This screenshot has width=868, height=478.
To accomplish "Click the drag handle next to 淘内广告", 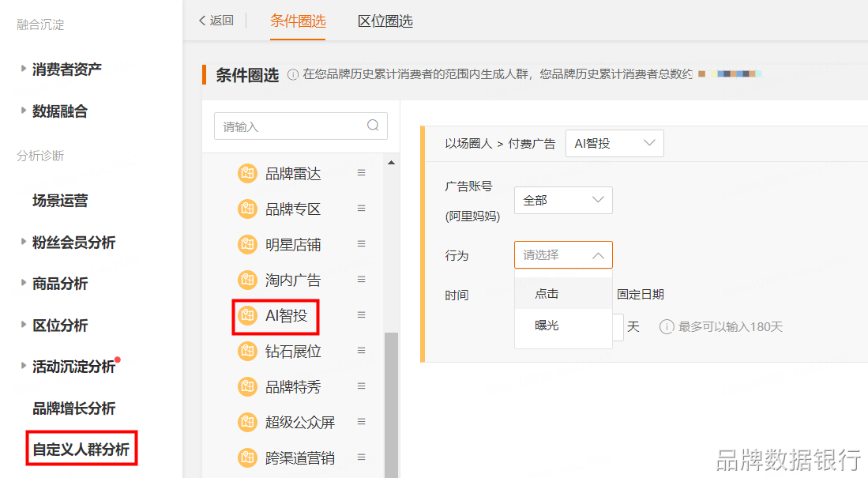I will pos(361,280).
